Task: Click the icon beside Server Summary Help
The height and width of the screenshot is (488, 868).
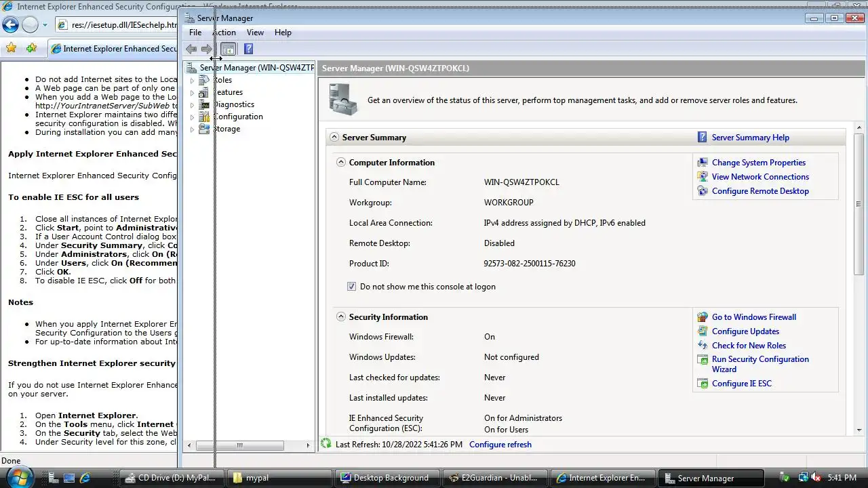Action: pyautogui.click(x=702, y=138)
